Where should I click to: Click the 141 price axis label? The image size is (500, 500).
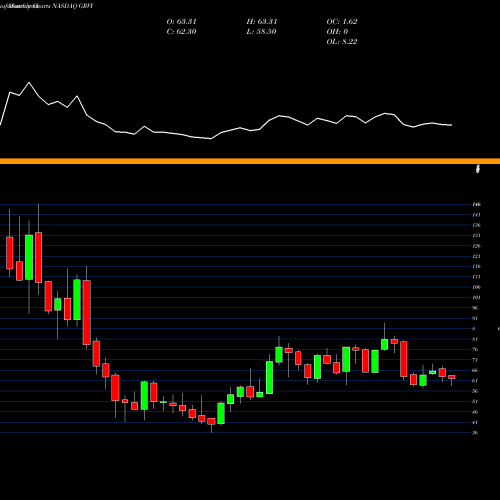click(476, 215)
